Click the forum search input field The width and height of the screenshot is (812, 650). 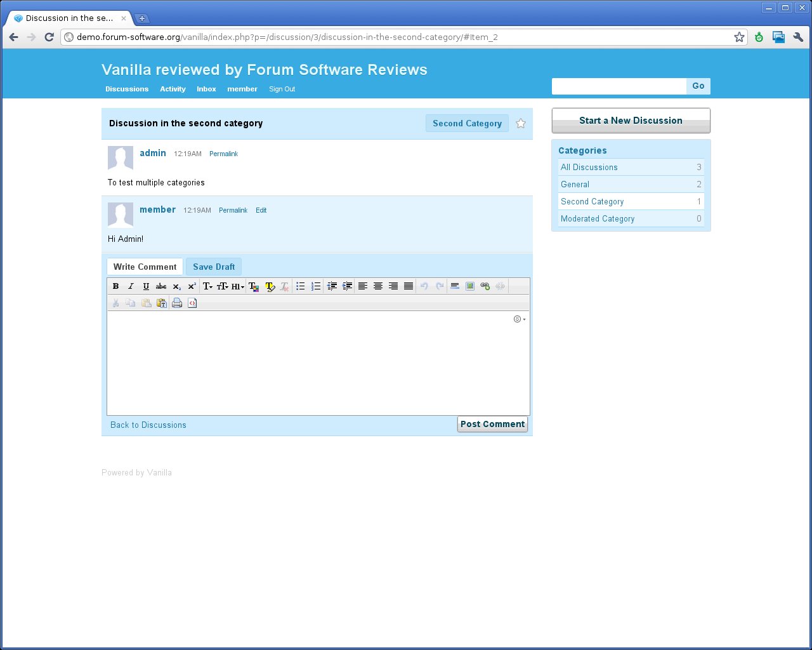click(x=619, y=86)
